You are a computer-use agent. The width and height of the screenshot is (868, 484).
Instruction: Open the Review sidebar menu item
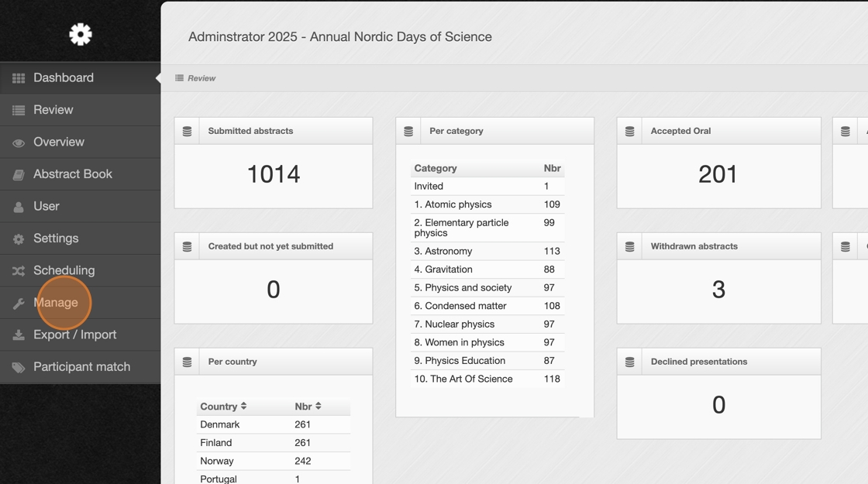pyautogui.click(x=81, y=110)
